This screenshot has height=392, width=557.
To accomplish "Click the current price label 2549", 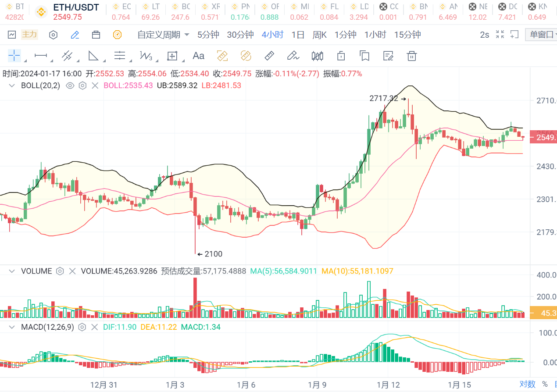I will tap(543, 137).
